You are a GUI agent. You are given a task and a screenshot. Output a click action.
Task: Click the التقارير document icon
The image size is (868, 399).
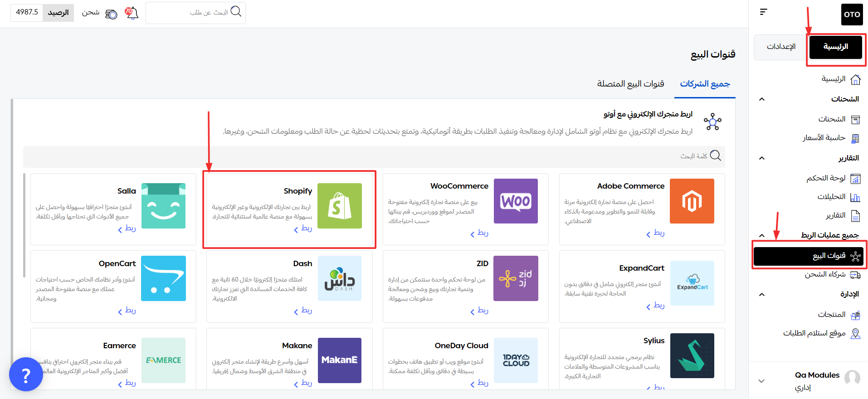click(x=855, y=216)
